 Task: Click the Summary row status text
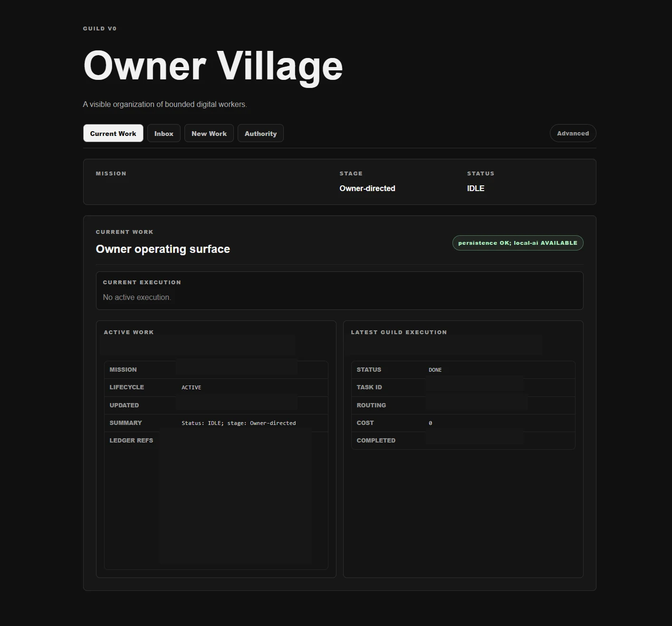(x=239, y=423)
